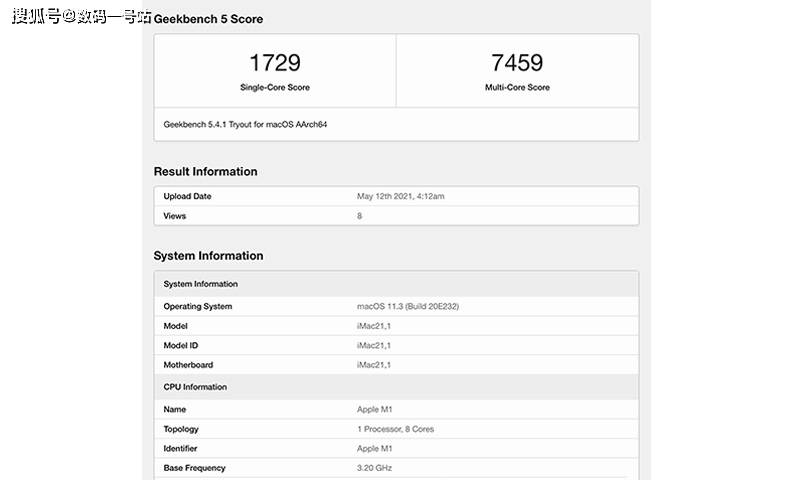The width and height of the screenshot is (790, 480).
Task: Click the 1 Processor, 8 Cores topology value
Action: coord(395,429)
